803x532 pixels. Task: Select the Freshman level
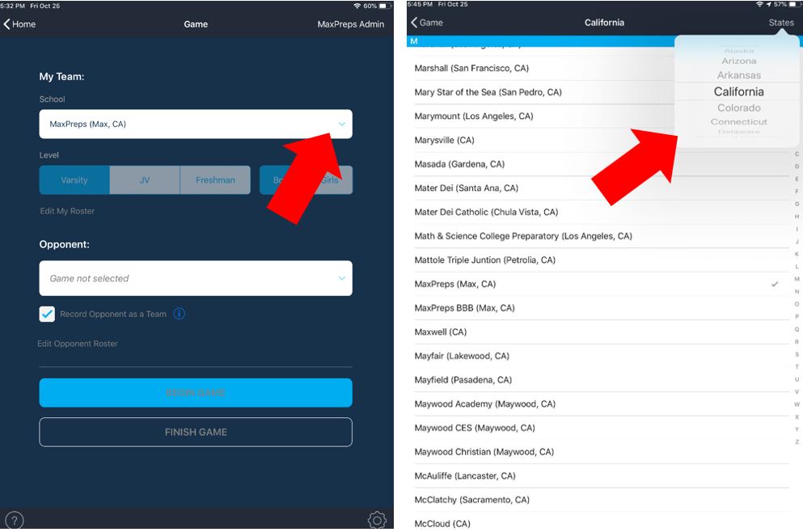tap(215, 180)
